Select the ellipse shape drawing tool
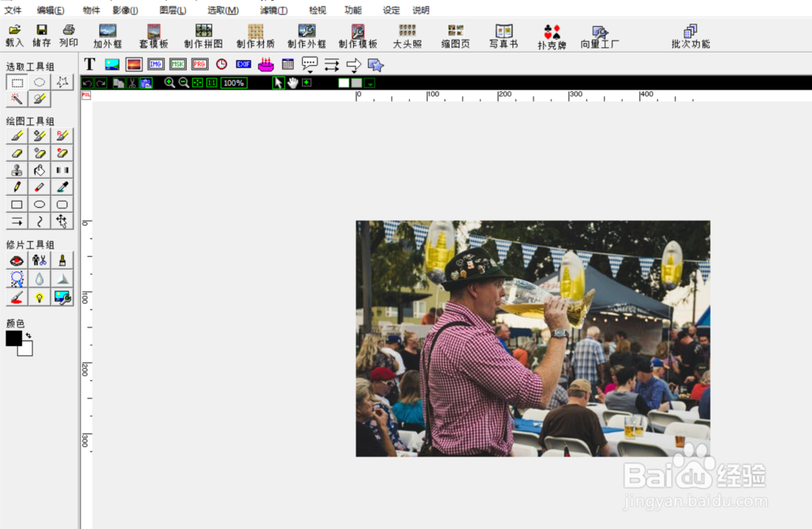 click(x=39, y=204)
